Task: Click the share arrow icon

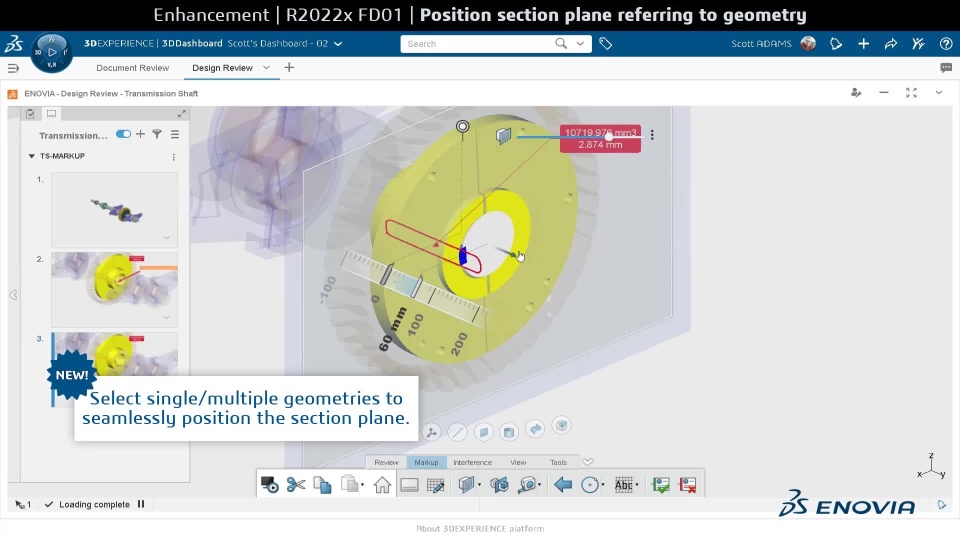Action: (x=891, y=43)
